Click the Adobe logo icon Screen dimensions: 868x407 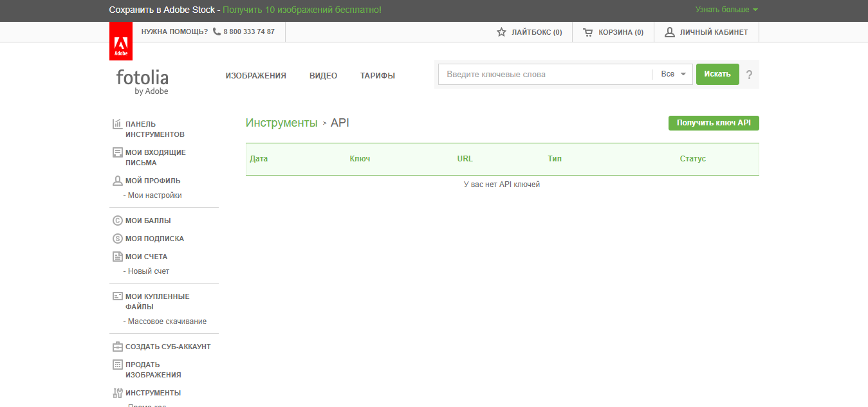[120, 41]
